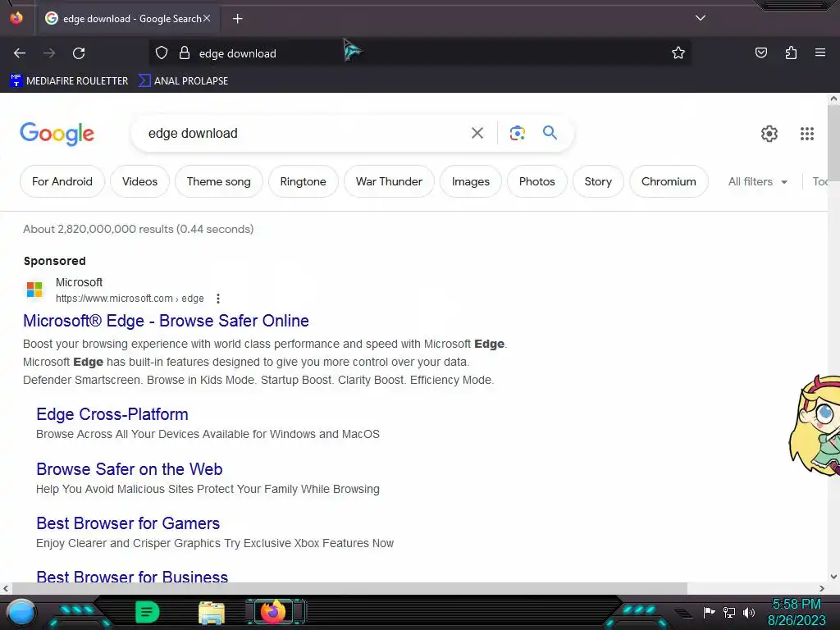
Task: Click the Firefox icon in title bar
Action: [x=16, y=18]
